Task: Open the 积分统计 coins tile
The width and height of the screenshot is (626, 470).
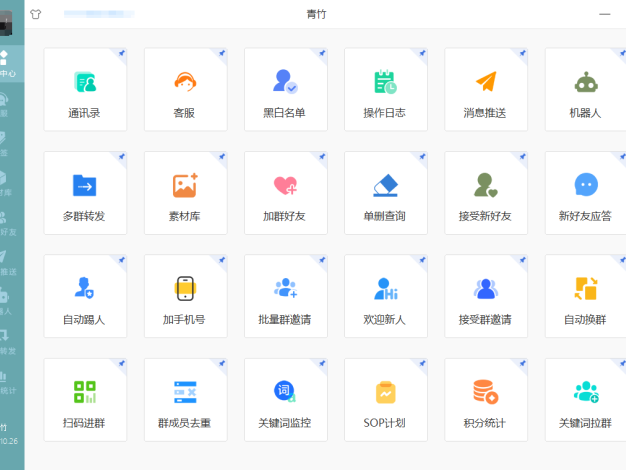Action: click(x=486, y=400)
